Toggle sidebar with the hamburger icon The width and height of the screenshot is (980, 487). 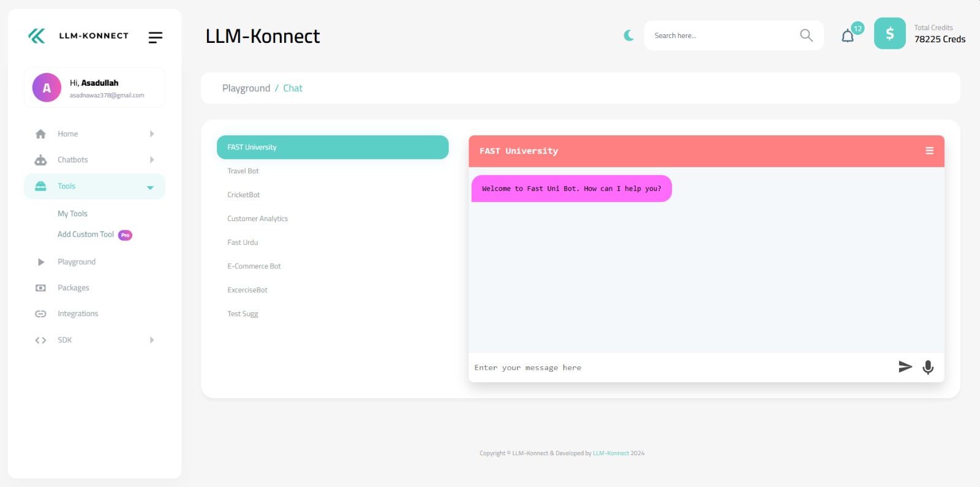coord(156,37)
